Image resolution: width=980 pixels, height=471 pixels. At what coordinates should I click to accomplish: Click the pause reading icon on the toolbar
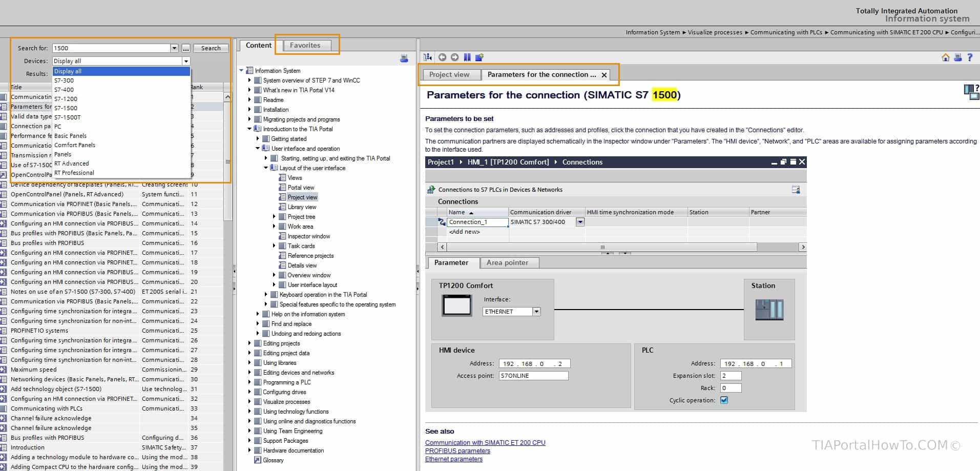click(467, 57)
